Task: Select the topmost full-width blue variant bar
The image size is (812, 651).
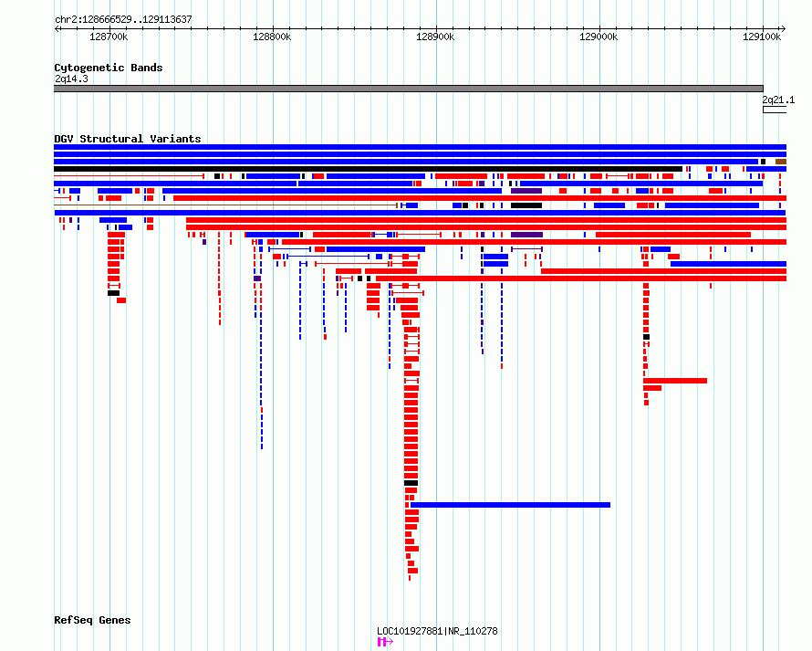Action: click(x=420, y=147)
